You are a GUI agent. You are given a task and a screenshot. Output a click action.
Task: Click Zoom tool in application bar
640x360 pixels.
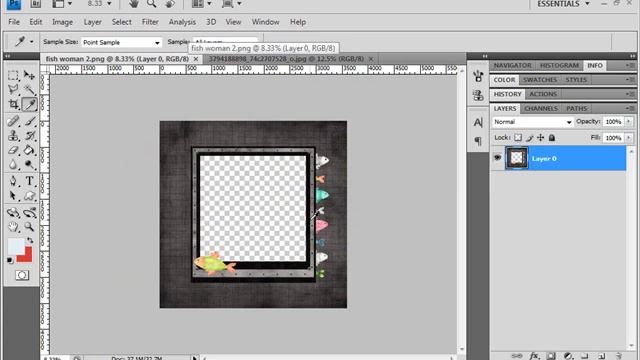(151, 4)
